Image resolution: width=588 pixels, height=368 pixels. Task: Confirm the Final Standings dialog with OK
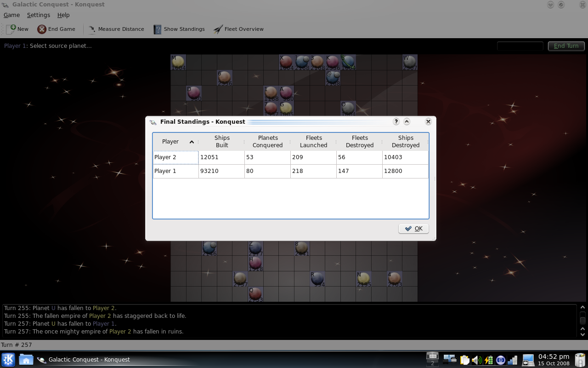(413, 229)
